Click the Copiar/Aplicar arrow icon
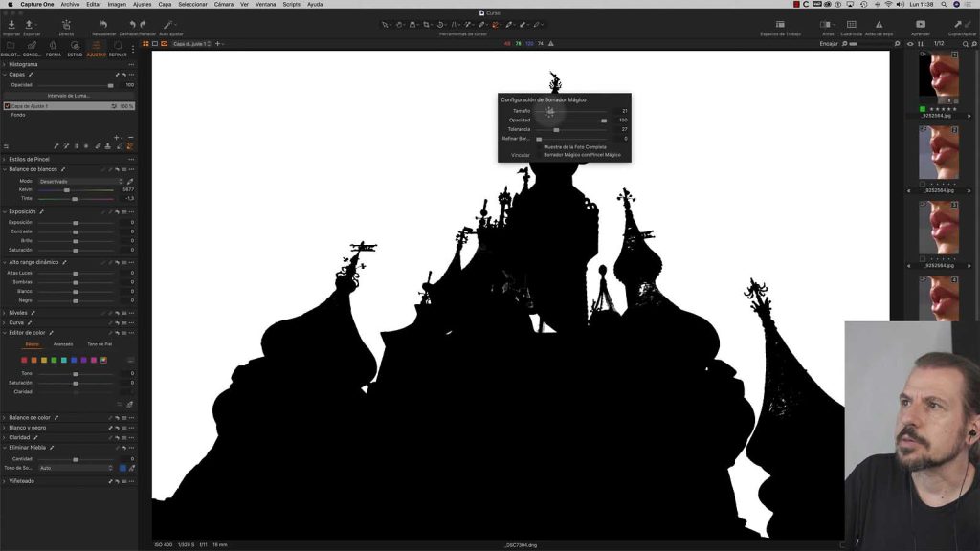 tap(957, 24)
